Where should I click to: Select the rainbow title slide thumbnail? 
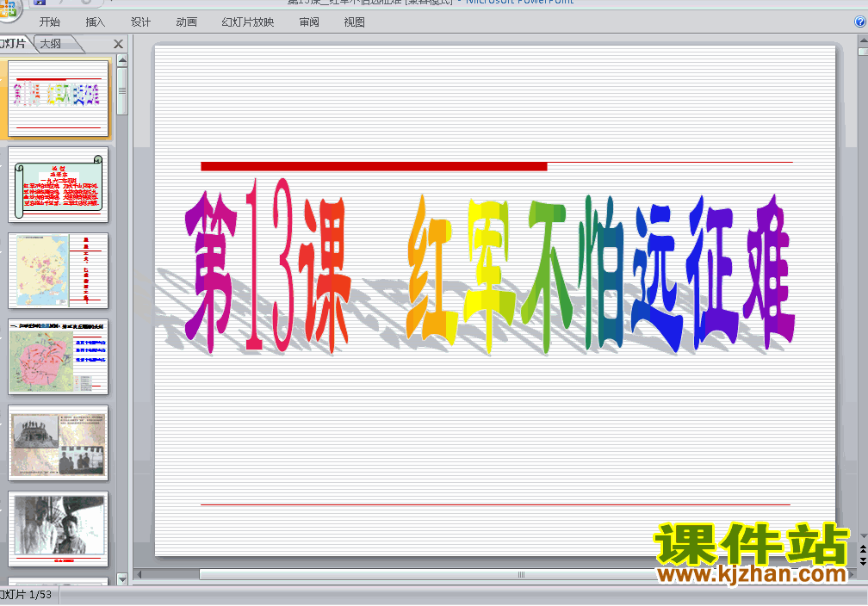pyautogui.click(x=59, y=98)
